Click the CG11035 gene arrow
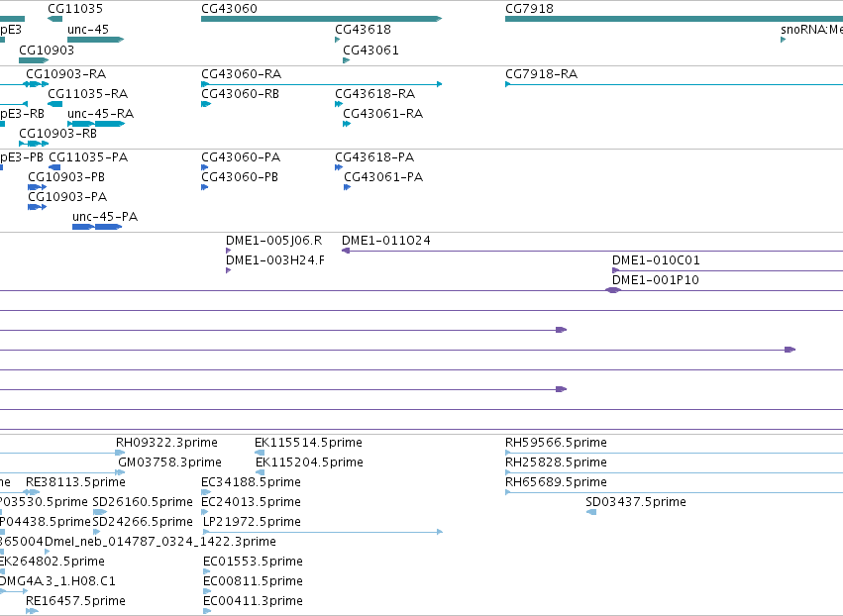Viewport: 843px width, 616px height. [54, 19]
